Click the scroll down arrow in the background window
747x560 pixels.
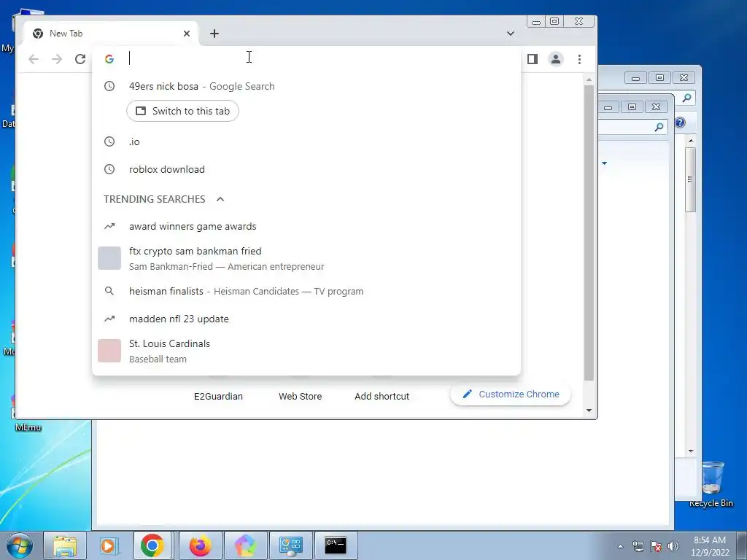tap(691, 451)
